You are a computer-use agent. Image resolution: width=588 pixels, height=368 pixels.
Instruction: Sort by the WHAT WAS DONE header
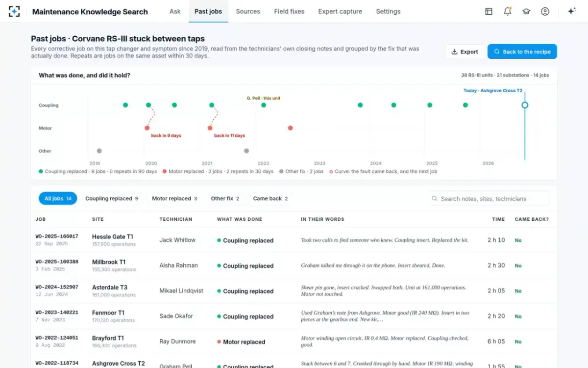[x=240, y=219]
